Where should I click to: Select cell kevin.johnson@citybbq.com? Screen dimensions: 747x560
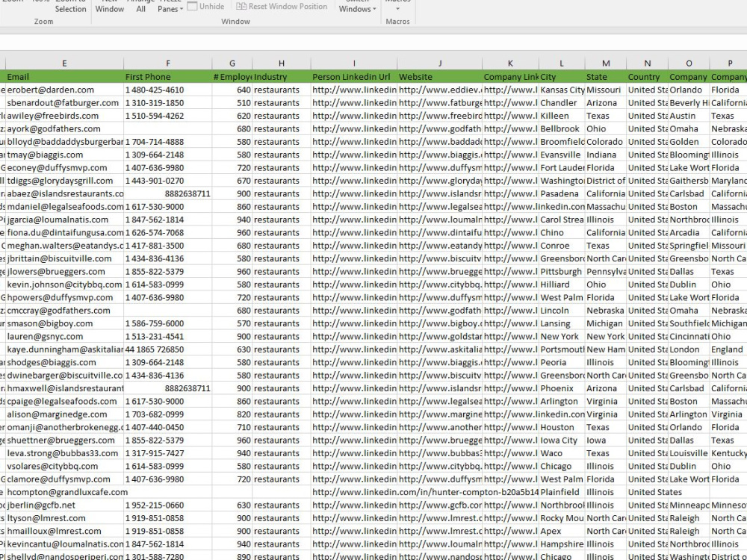(64, 284)
